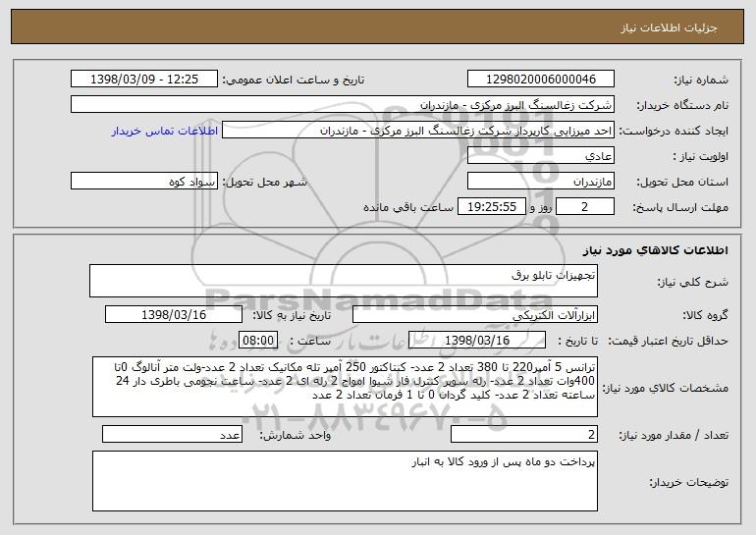Click the label شرح کلی نیاز
756x535 pixels.
693,283
